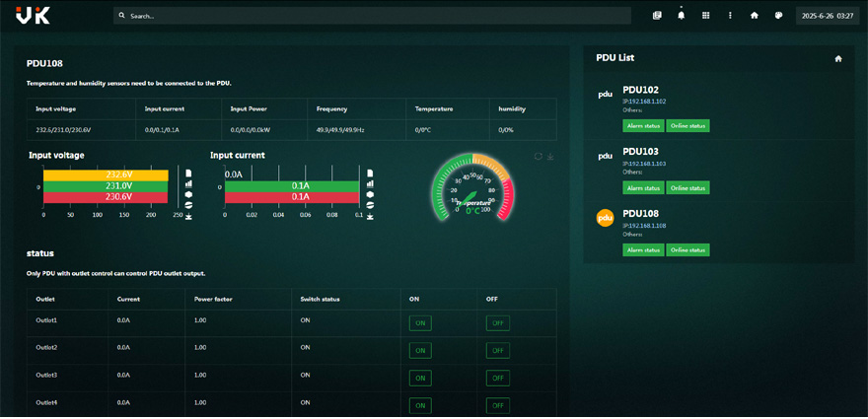This screenshot has width=868, height=419.
Task: Open the notifications bell icon
Action: point(681,15)
